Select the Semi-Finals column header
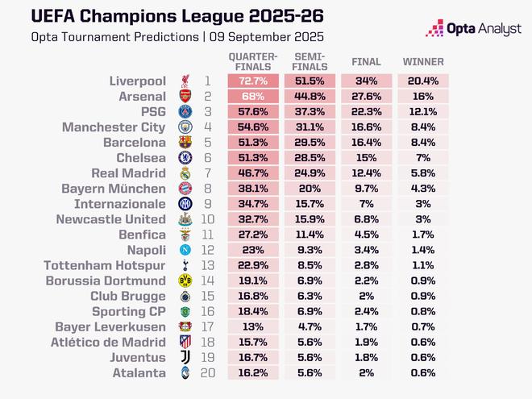 [309, 61]
